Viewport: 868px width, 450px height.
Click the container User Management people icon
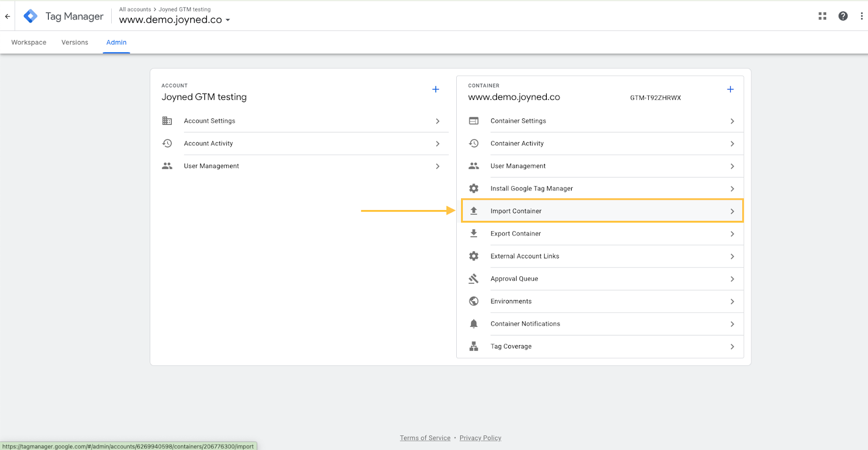474,166
